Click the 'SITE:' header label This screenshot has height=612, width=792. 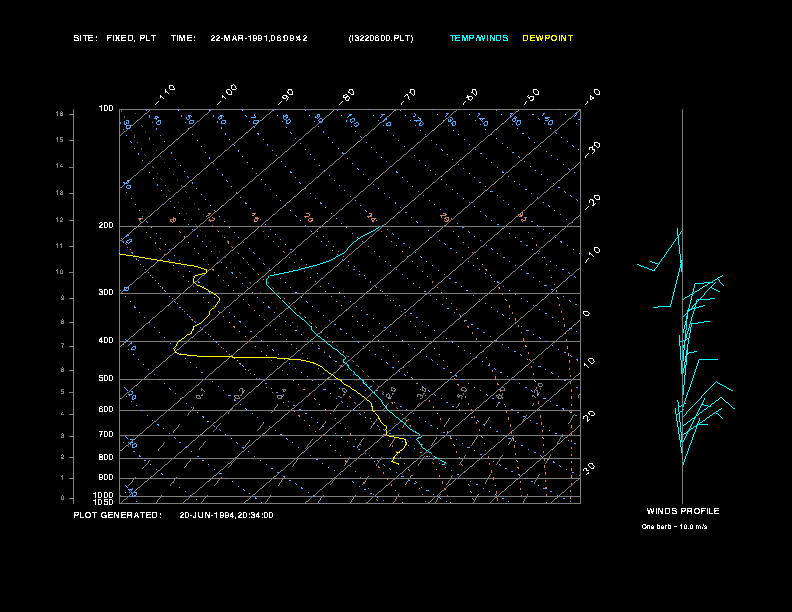[85, 38]
